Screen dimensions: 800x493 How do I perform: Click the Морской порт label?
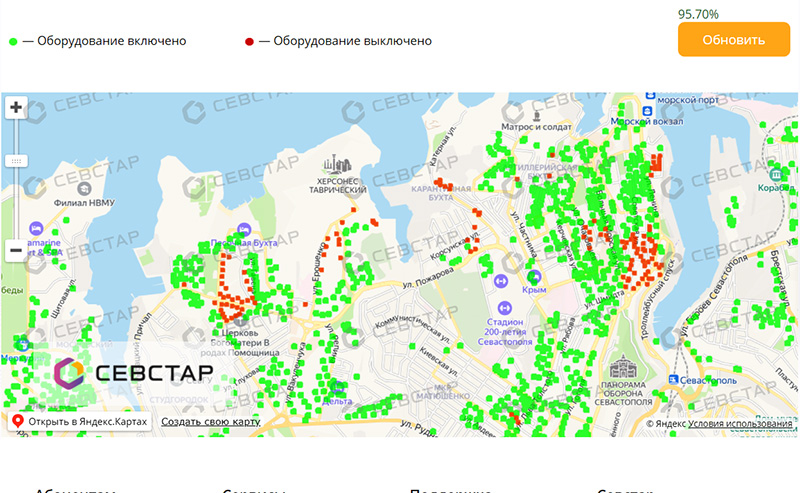pyautogui.click(x=687, y=100)
